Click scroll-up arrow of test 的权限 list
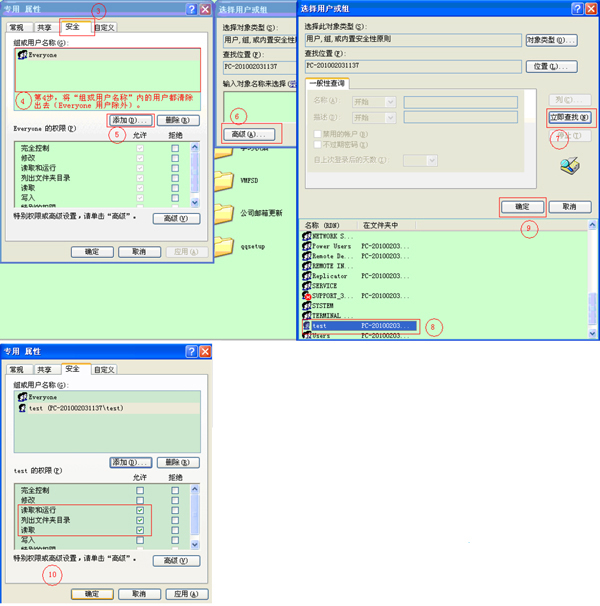600x606 pixels. (195, 489)
